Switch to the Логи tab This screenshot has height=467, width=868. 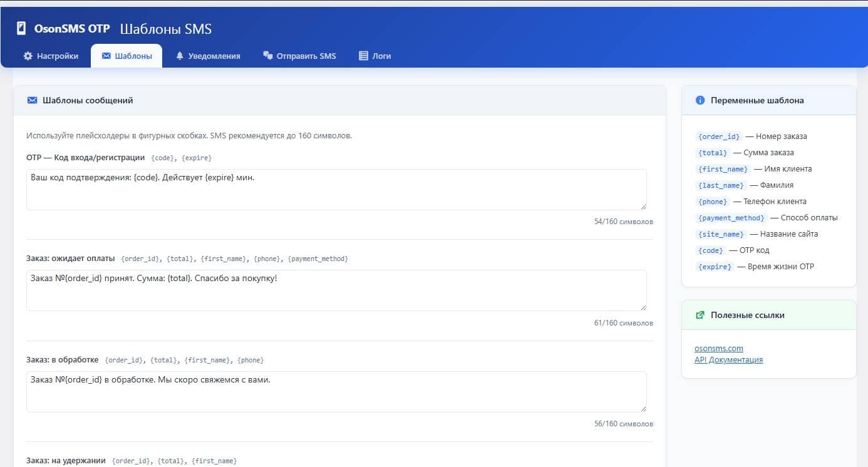click(x=375, y=56)
